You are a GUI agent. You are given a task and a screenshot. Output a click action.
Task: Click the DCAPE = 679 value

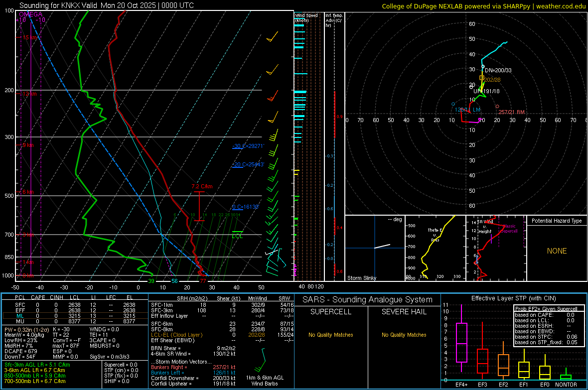click(x=21, y=351)
